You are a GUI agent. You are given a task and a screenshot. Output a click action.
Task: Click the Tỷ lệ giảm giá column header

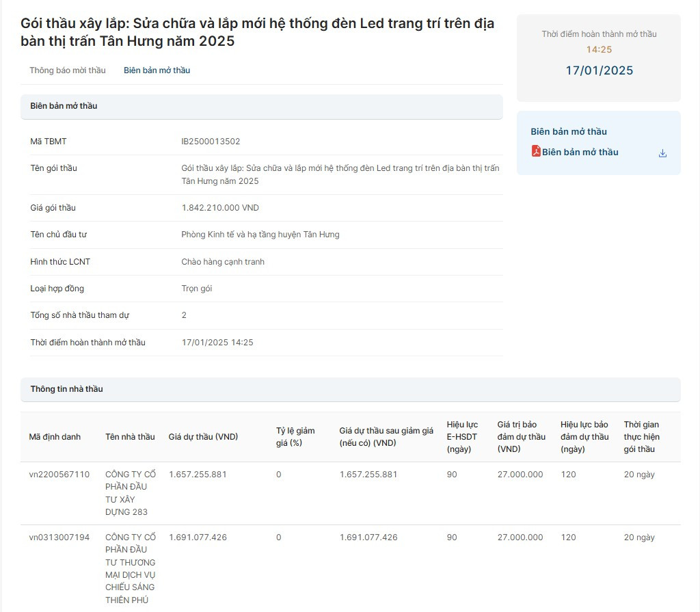click(x=295, y=437)
